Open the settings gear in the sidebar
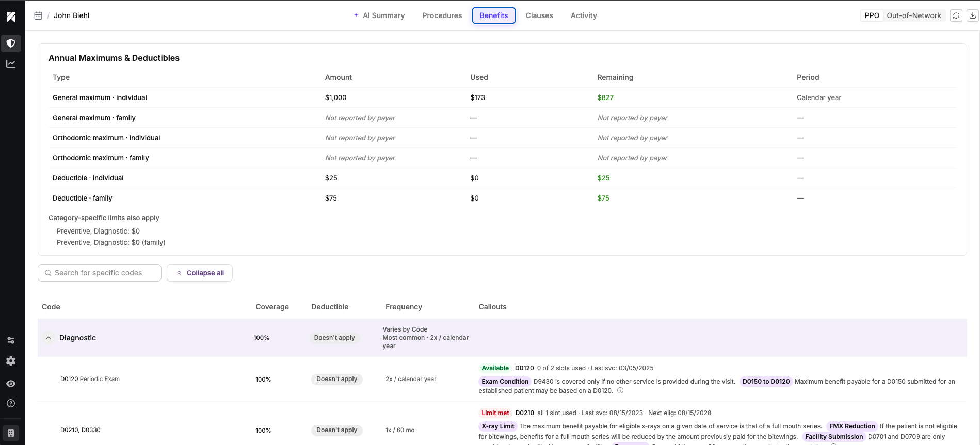980x445 pixels. click(11, 361)
